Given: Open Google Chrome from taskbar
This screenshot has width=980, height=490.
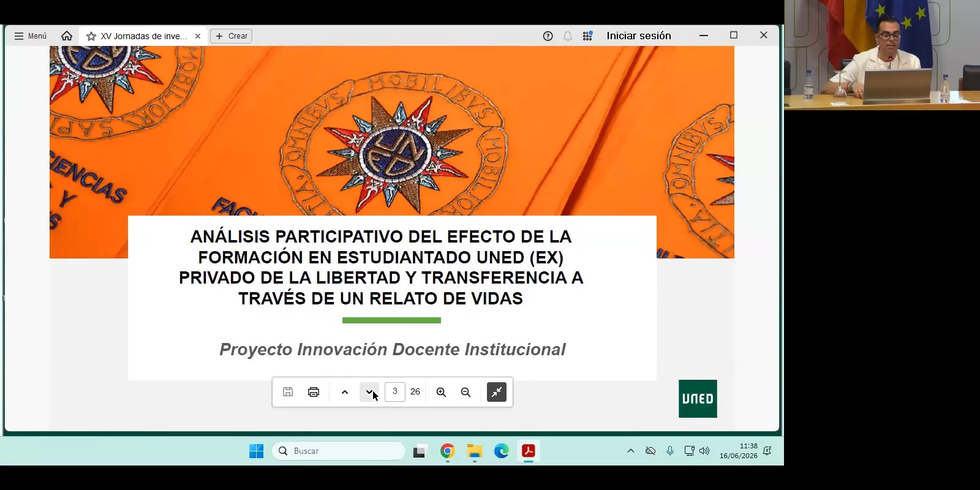Looking at the screenshot, I should click(448, 451).
